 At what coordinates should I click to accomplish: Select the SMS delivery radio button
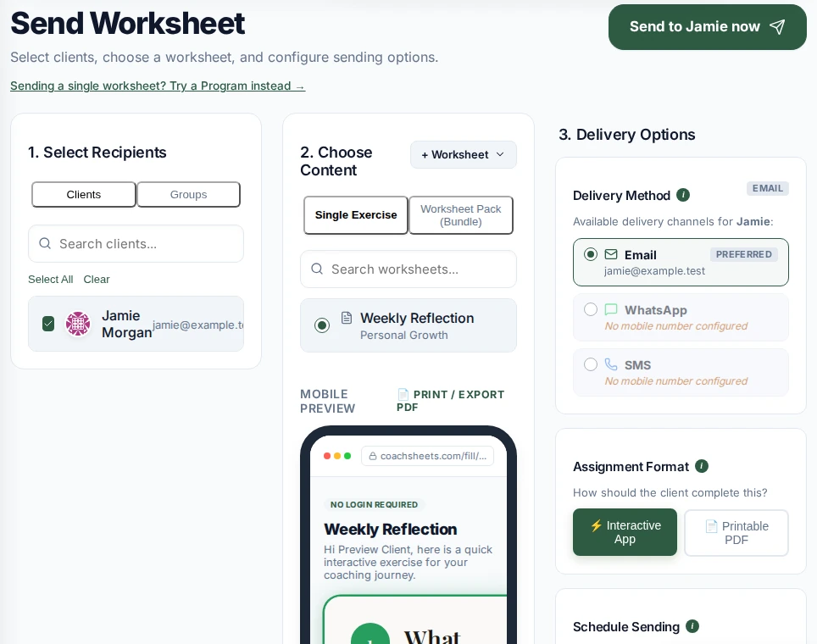tap(591, 364)
